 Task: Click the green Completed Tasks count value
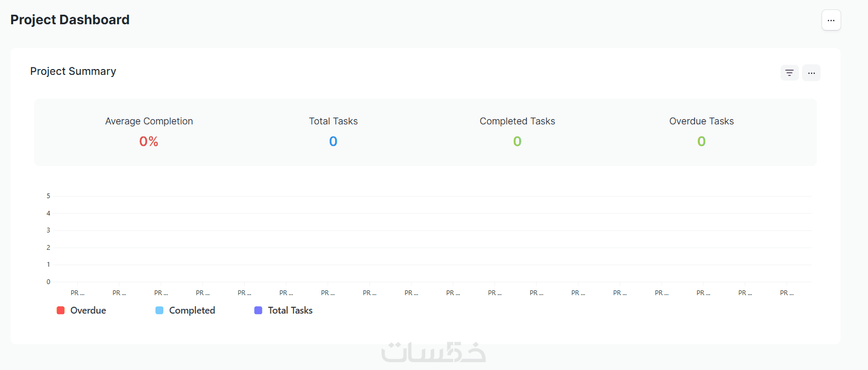tap(517, 141)
